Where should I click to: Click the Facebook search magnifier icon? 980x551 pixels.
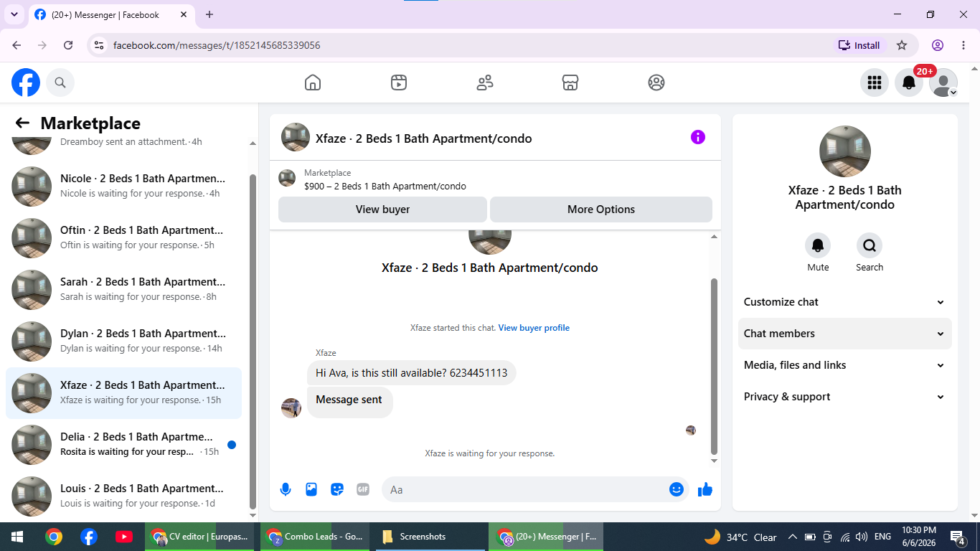point(60,83)
